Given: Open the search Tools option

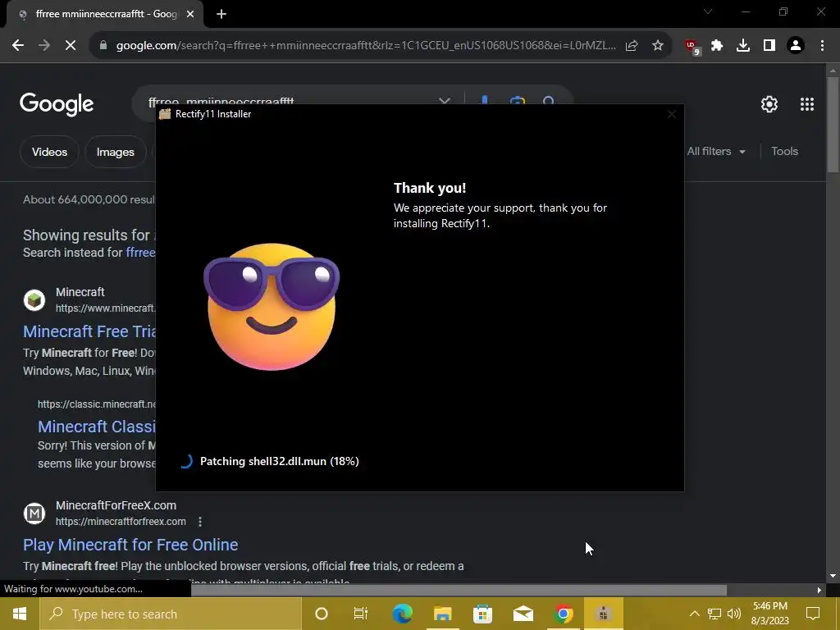Looking at the screenshot, I should point(784,152).
